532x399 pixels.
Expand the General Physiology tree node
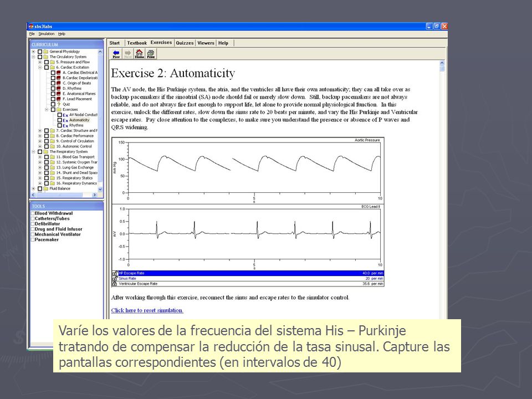point(34,52)
